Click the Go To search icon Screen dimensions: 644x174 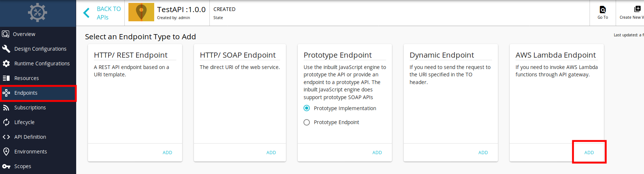603,10
